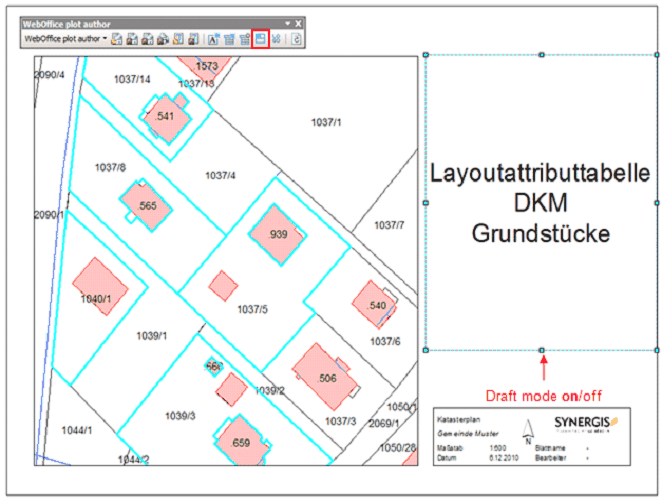Click the toolbar icon immediately right of the 'A' text tool
The width and height of the screenshot is (664, 503).
pos(228,39)
